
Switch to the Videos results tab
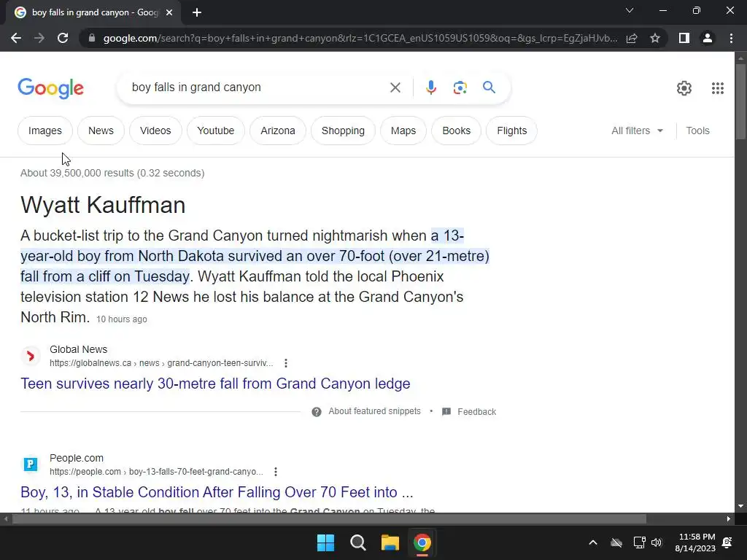pos(155,131)
